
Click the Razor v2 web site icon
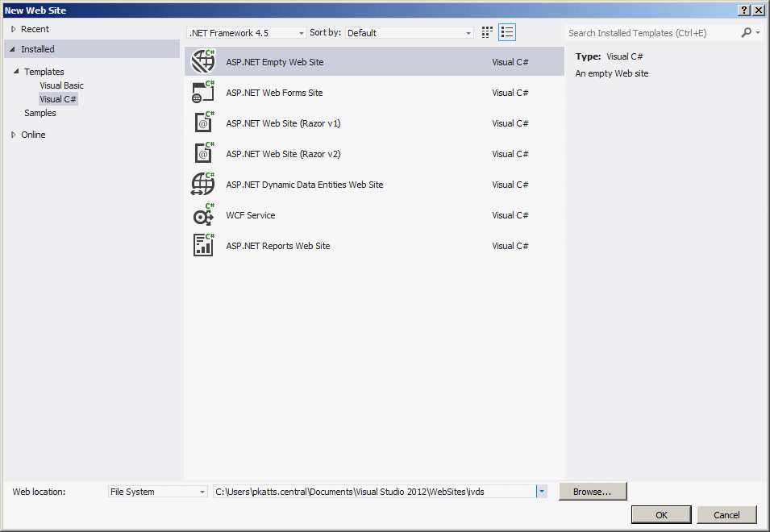(203, 153)
